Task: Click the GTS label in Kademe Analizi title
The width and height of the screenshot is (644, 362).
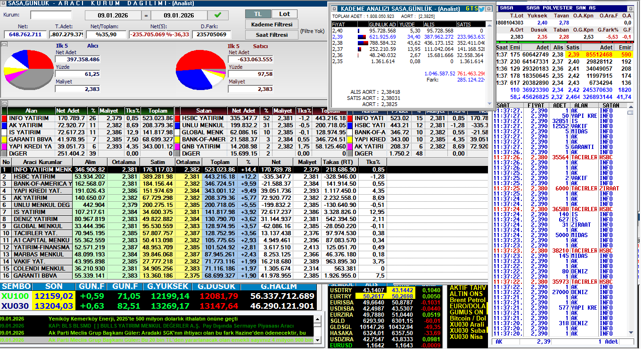Action: click(471, 8)
